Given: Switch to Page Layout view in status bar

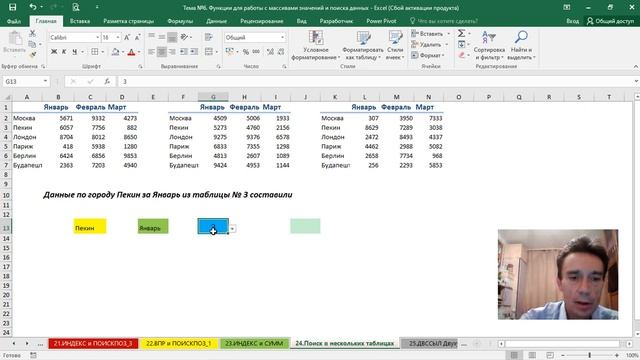Looking at the screenshot, I should (x=532, y=355).
